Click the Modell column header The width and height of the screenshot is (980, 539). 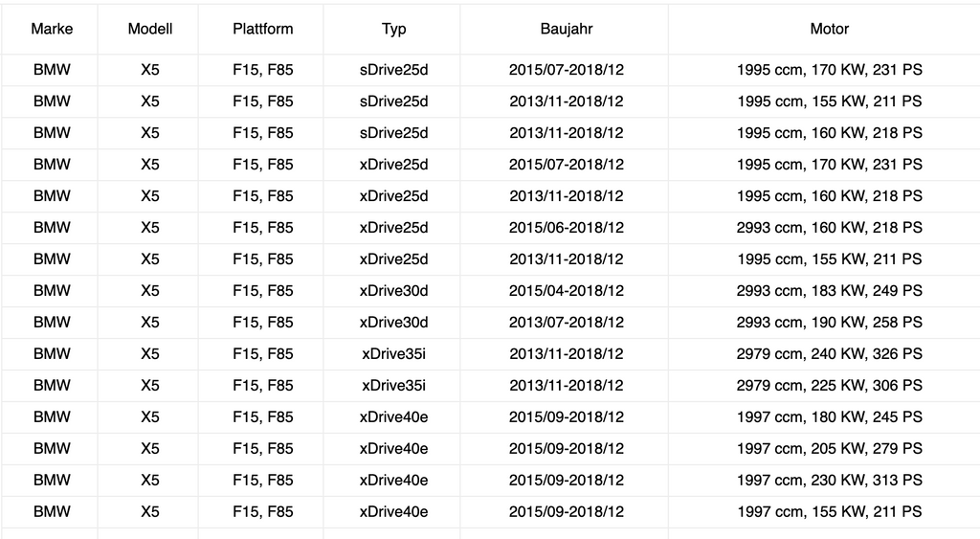tap(150, 29)
